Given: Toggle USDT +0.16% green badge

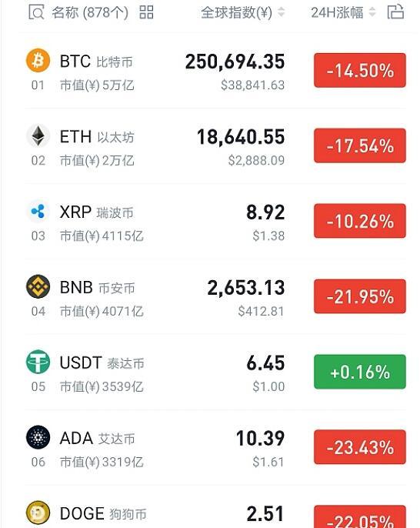Looking at the screenshot, I should pos(360,372).
